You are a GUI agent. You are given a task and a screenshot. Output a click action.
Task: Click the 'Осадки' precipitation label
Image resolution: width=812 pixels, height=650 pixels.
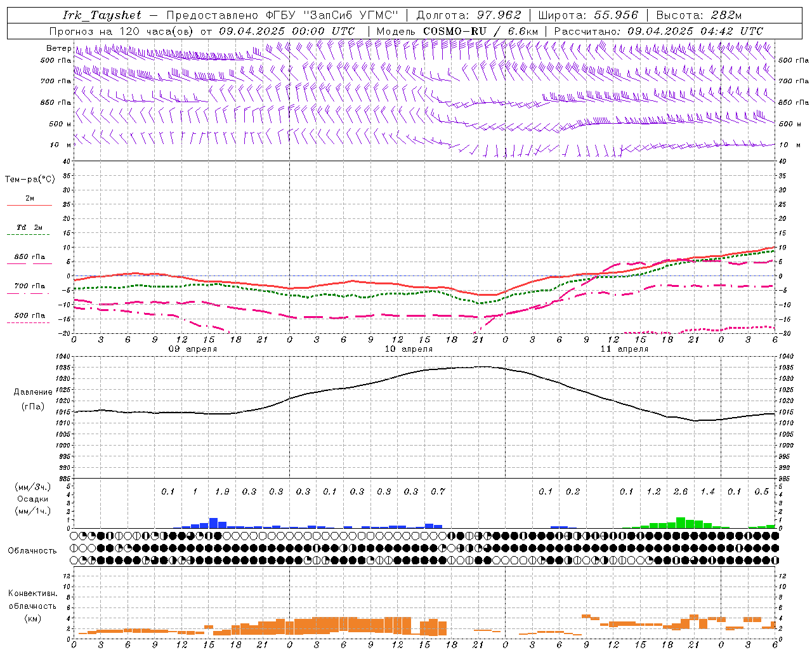tap(32, 499)
